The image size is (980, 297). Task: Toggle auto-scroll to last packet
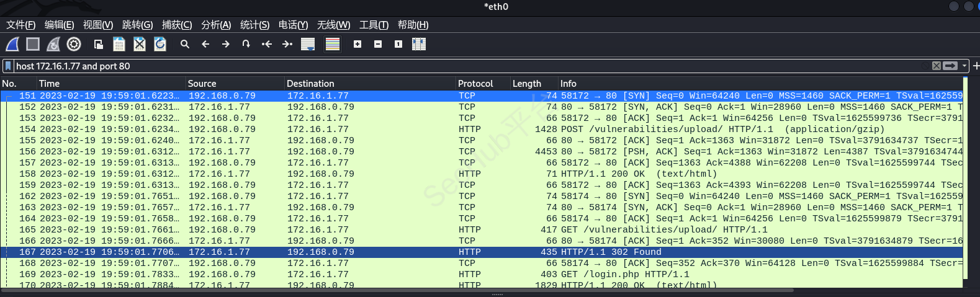[307, 44]
